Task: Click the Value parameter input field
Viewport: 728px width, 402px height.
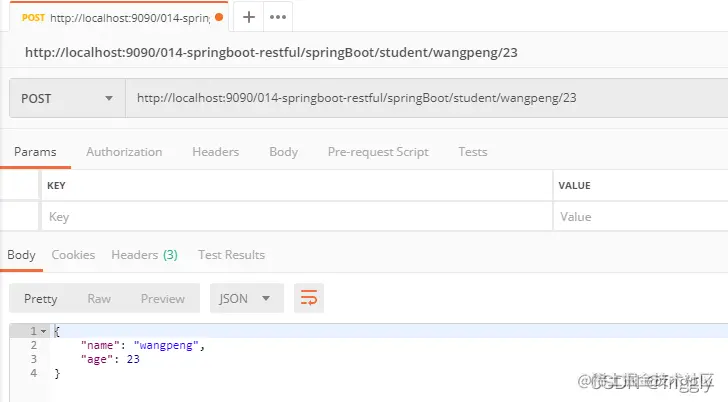Action: [x=641, y=217]
